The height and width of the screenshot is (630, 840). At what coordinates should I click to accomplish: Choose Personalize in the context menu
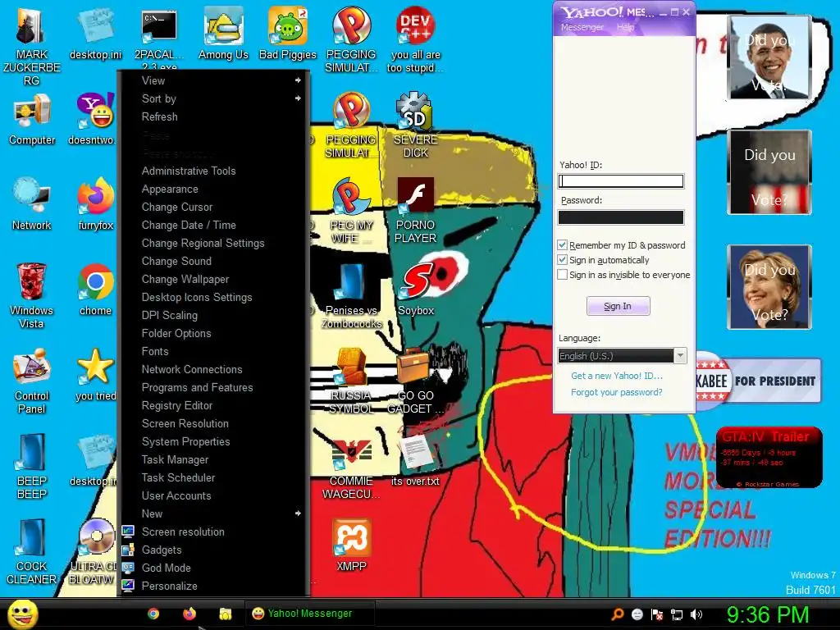coord(214,586)
